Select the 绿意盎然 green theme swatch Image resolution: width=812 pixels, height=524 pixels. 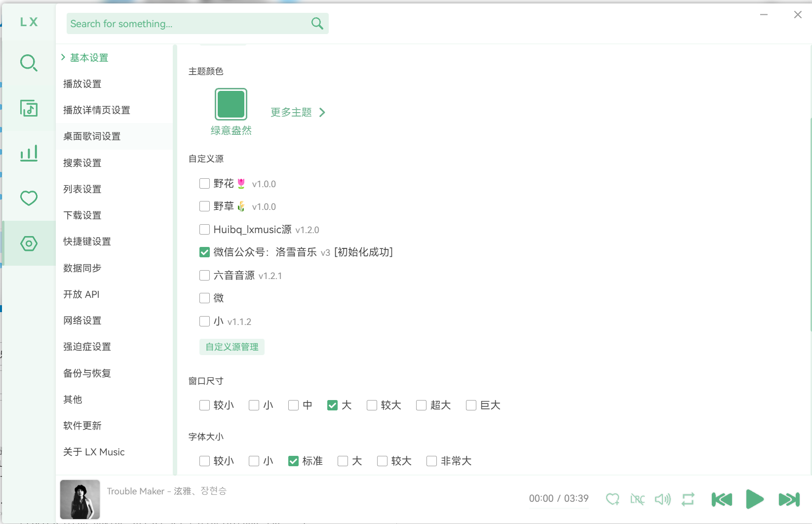click(231, 104)
